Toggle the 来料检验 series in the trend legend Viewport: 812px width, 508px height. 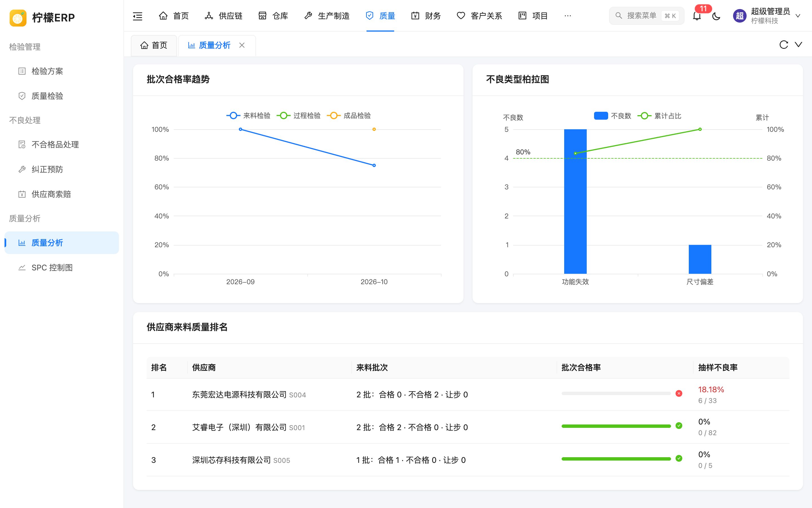pos(248,116)
